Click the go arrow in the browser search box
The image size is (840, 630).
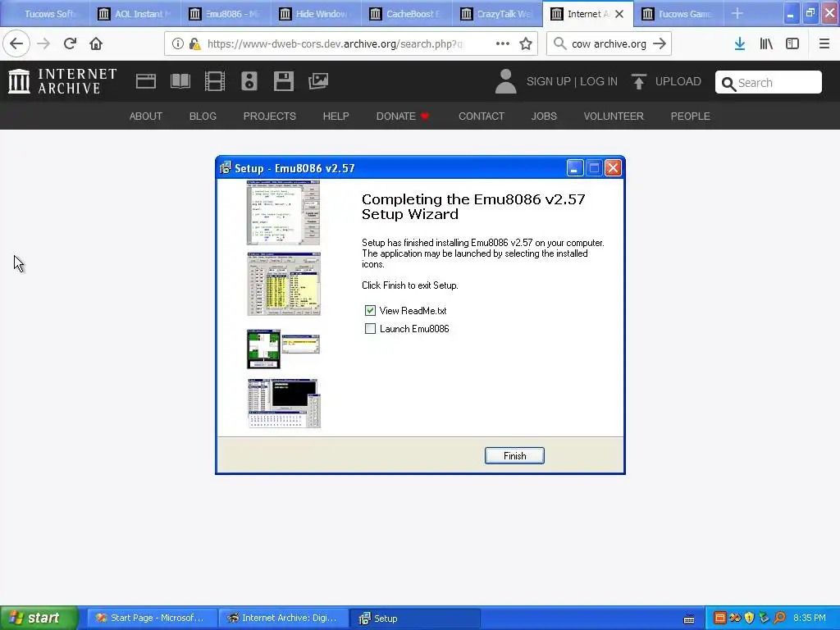tap(660, 44)
